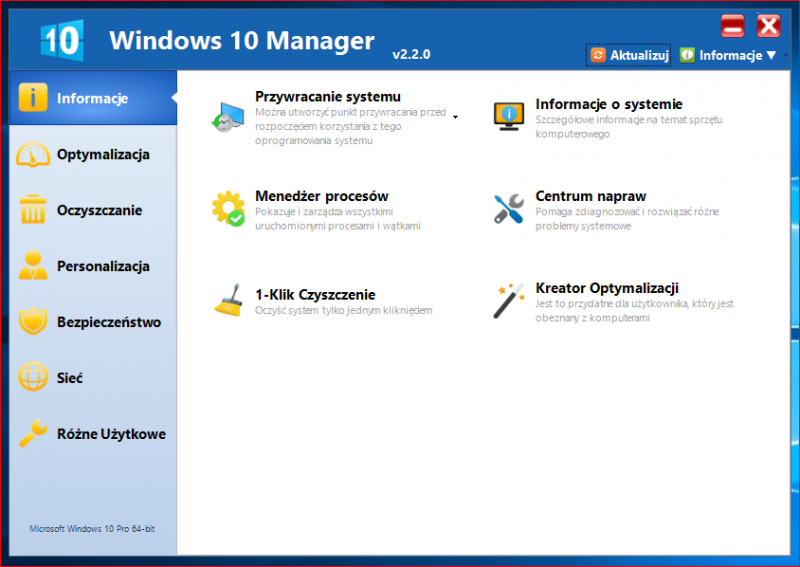Click the orange refresh icon beside Aktualizuj
The height and width of the screenshot is (567, 800).
coord(597,55)
